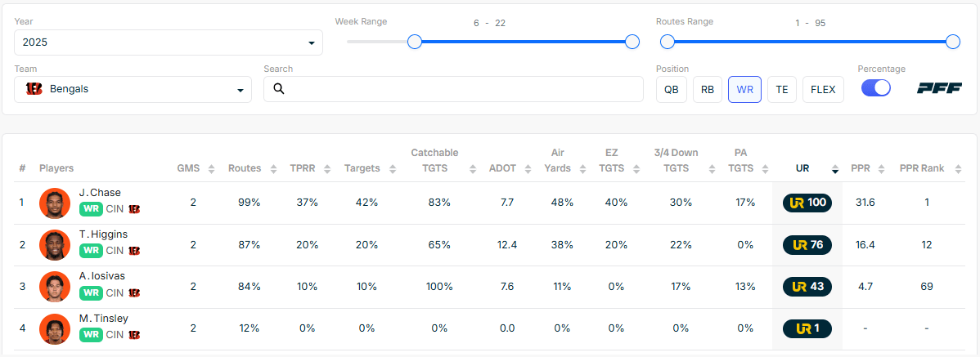
Task: Open the Year dropdown
Action: click(168, 42)
